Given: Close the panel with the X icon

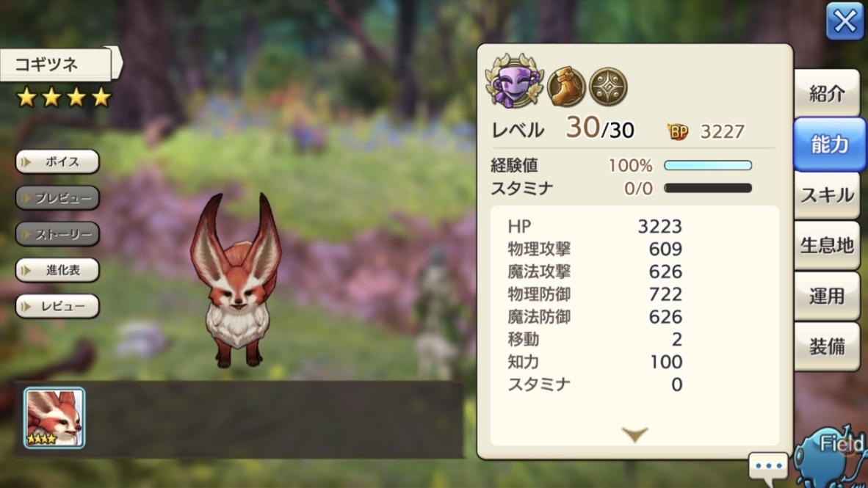Looking at the screenshot, I should pos(845,21).
